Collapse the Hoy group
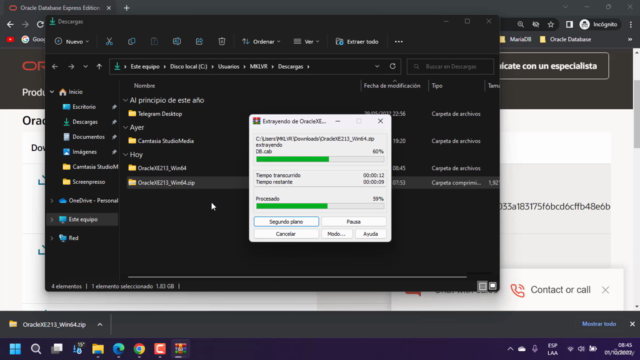640x360 pixels. pos(125,155)
